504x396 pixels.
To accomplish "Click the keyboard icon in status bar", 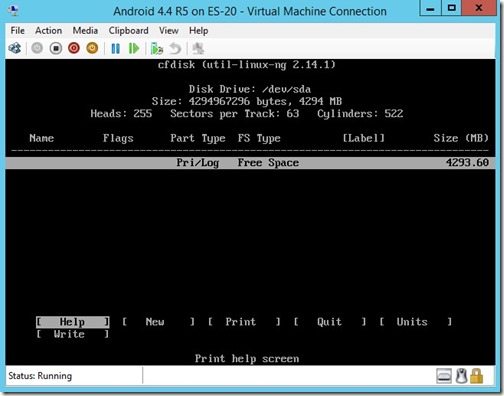I will [444, 376].
